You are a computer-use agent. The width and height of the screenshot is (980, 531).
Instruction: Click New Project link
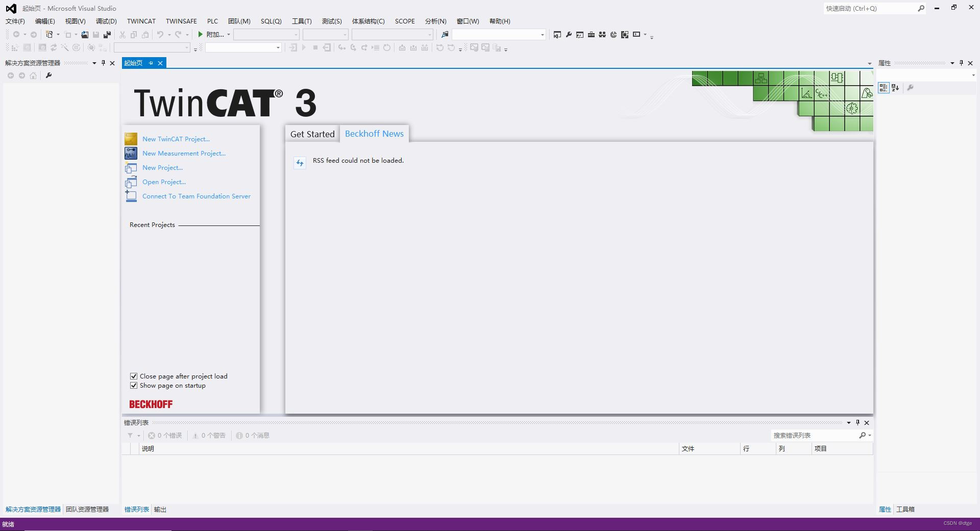click(x=162, y=167)
